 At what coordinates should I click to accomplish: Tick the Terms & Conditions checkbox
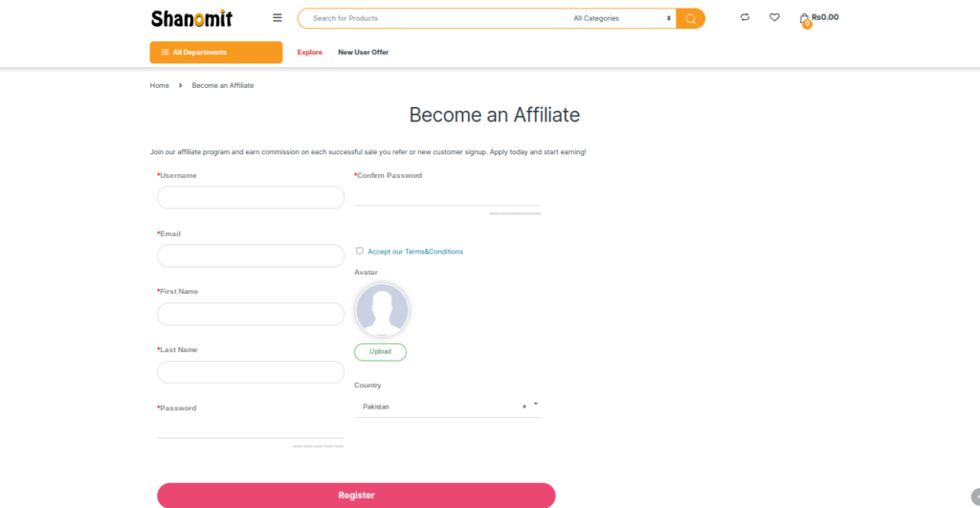click(360, 251)
